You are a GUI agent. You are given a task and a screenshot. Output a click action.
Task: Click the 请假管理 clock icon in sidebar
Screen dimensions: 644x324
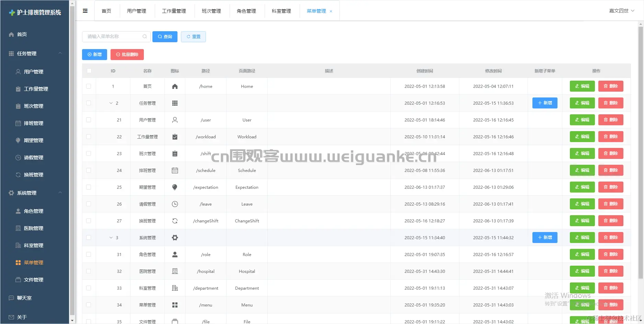(18, 158)
